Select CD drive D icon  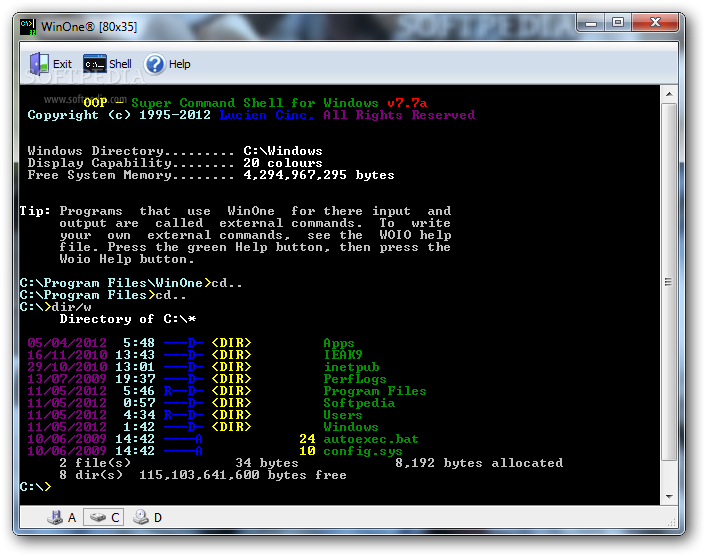coord(141,517)
